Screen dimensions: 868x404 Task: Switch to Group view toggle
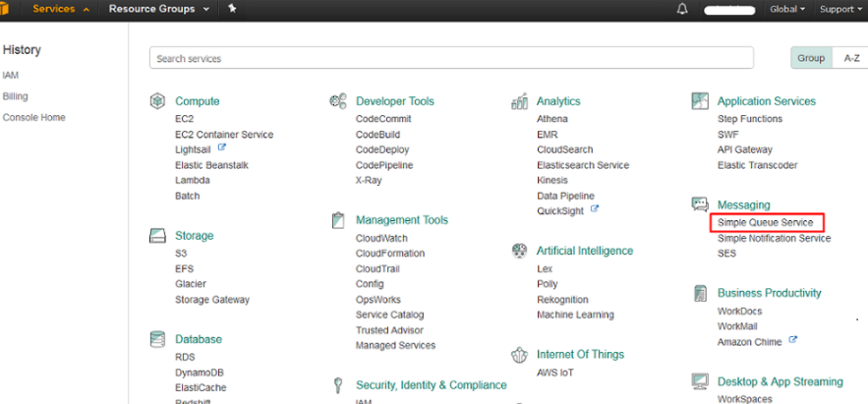(x=811, y=58)
